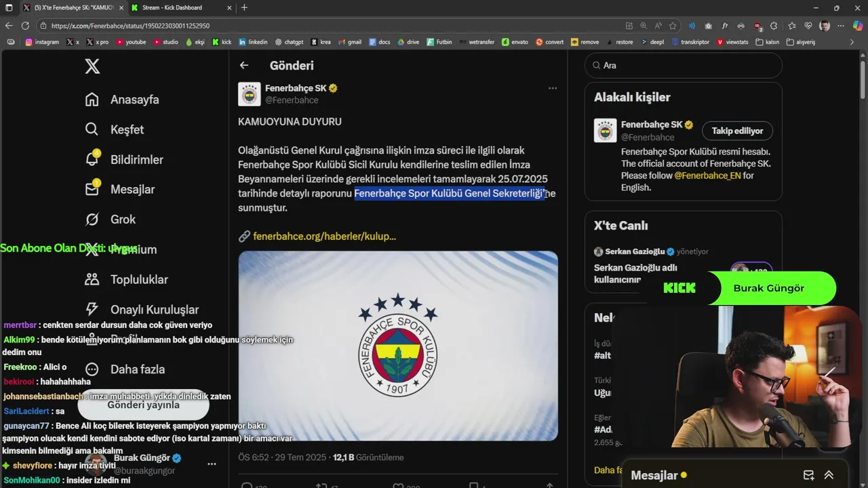
Task: Click the browser profile picture
Action: coord(825,26)
